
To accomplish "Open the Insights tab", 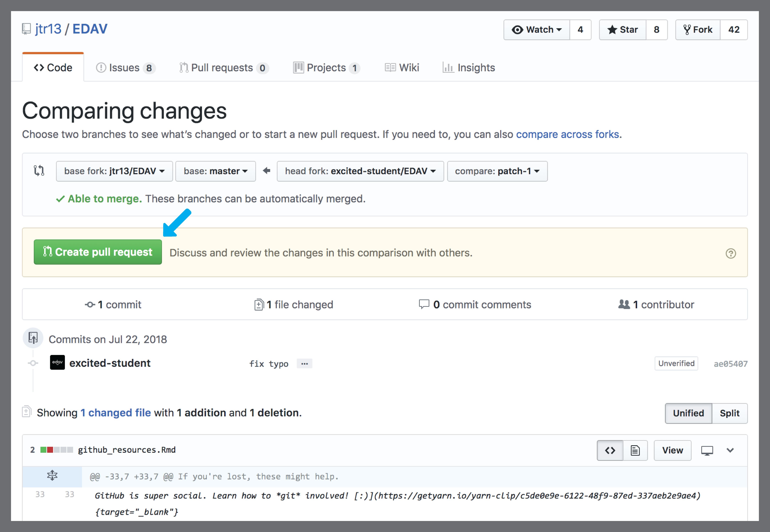I will point(469,68).
